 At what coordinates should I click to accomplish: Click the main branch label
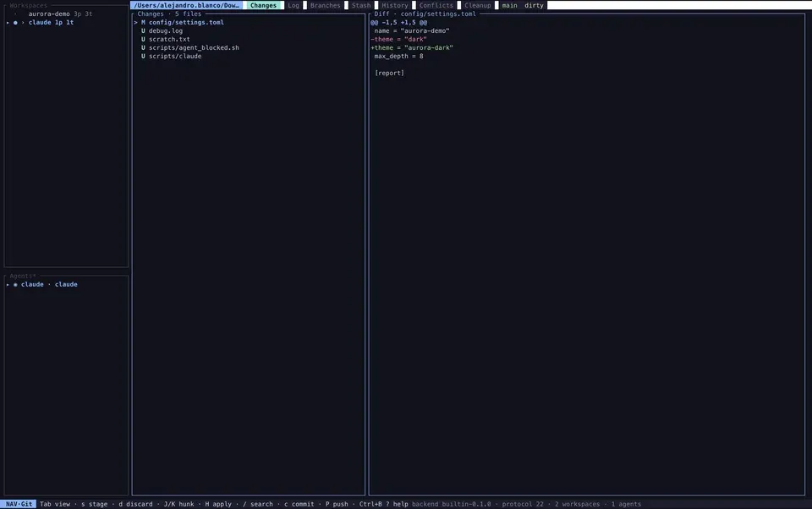(509, 5)
